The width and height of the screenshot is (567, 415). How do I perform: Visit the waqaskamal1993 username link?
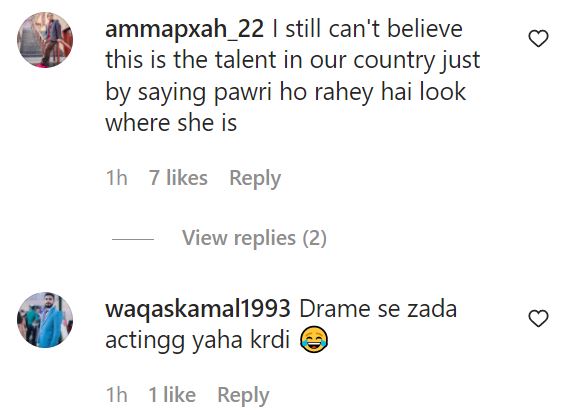coord(198,309)
